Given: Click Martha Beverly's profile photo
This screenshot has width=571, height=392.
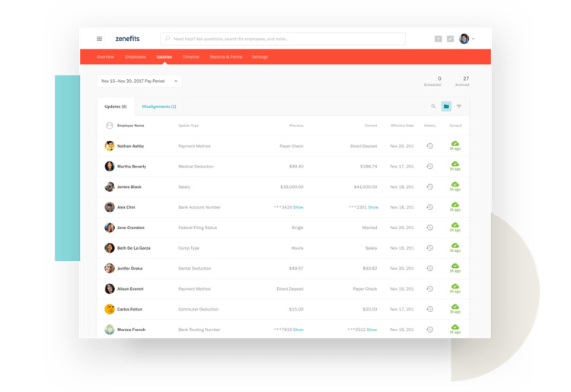Looking at the screenshot, I should coord(110,166).
